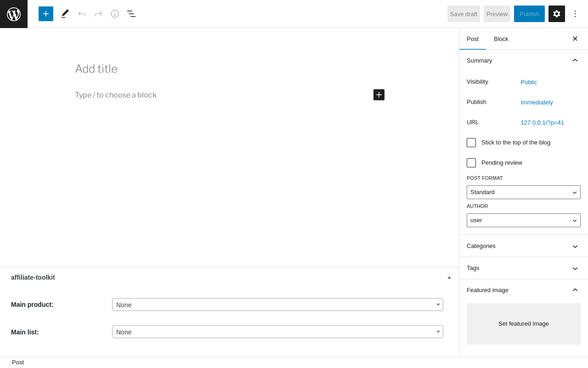Open the Post Format dropdown
This screenshot has width=588, height=368.
[524, 192]
